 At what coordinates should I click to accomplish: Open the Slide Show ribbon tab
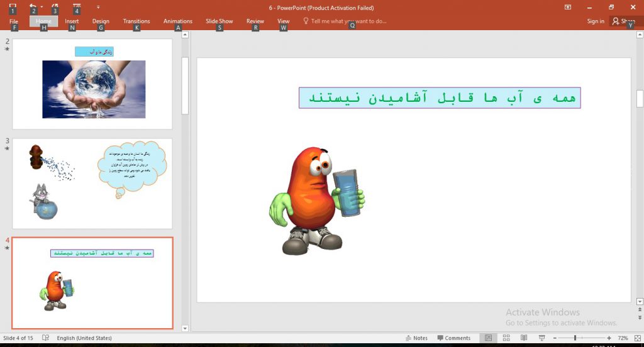point(219,21)
